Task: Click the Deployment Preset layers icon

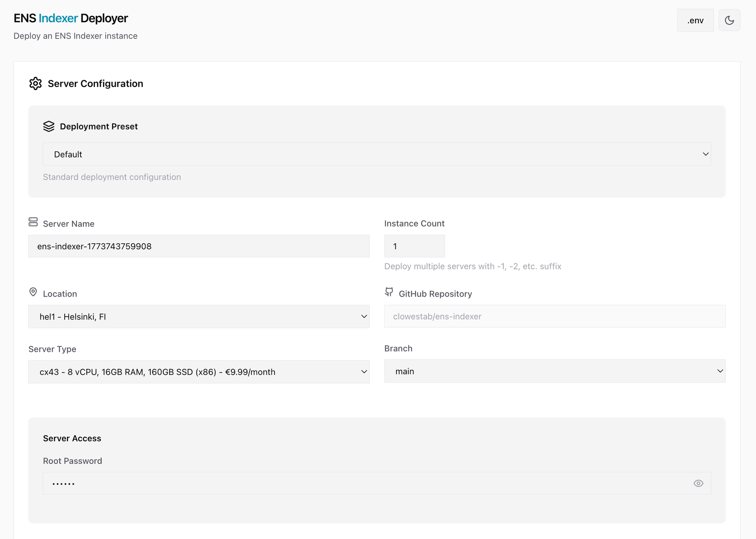Action: 49,126
